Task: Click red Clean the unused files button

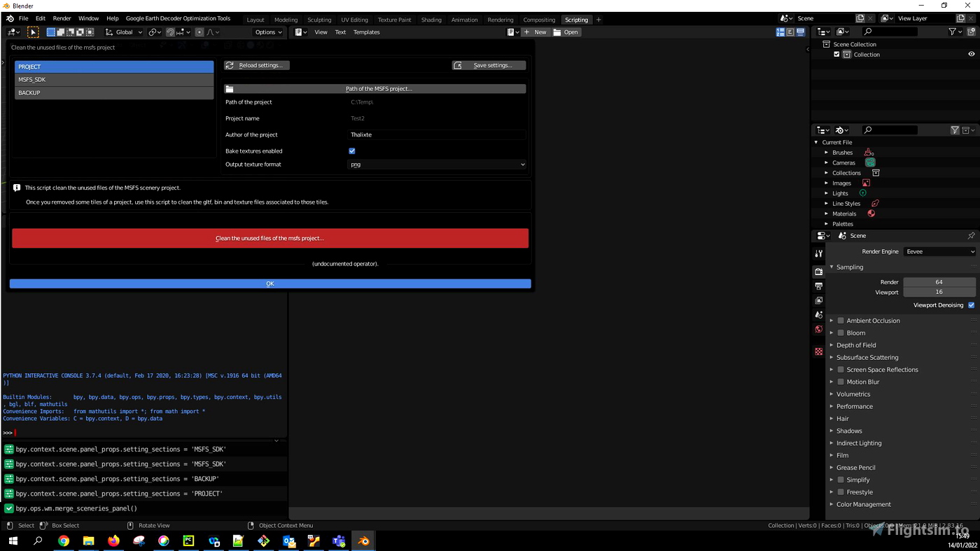Action: point(270,238)
